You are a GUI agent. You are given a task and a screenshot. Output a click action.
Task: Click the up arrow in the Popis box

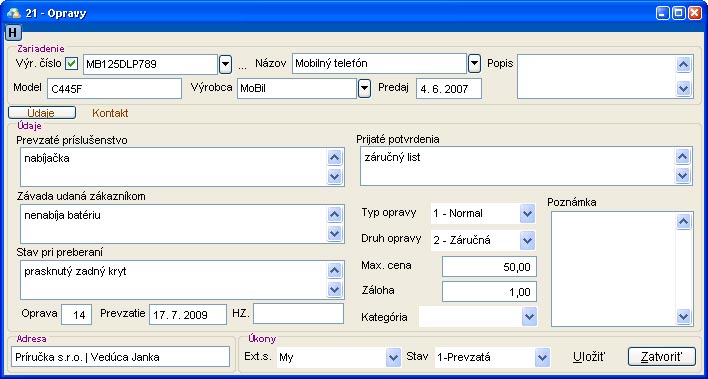[684, 65]
